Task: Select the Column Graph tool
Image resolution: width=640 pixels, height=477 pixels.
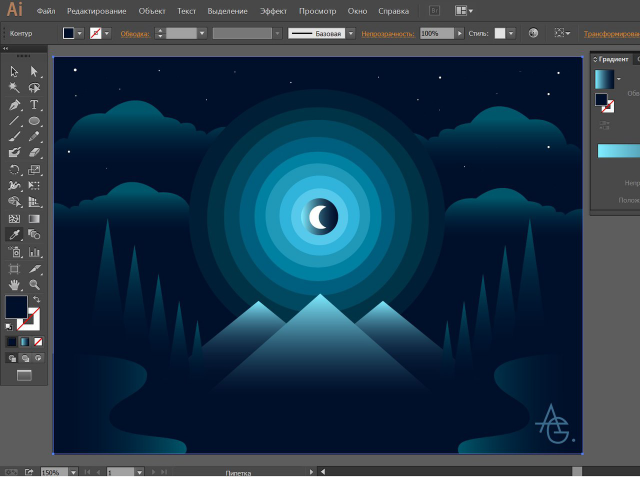Action: click(34, 252)
